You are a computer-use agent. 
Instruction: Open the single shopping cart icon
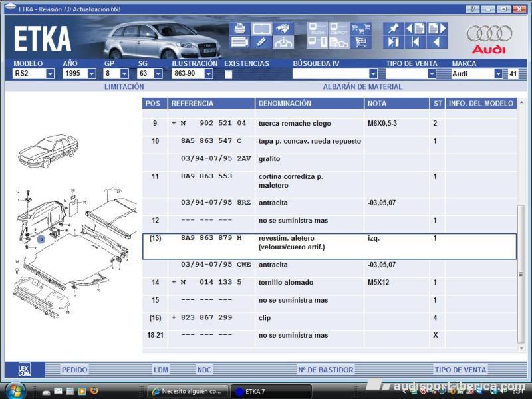[360, 42]
